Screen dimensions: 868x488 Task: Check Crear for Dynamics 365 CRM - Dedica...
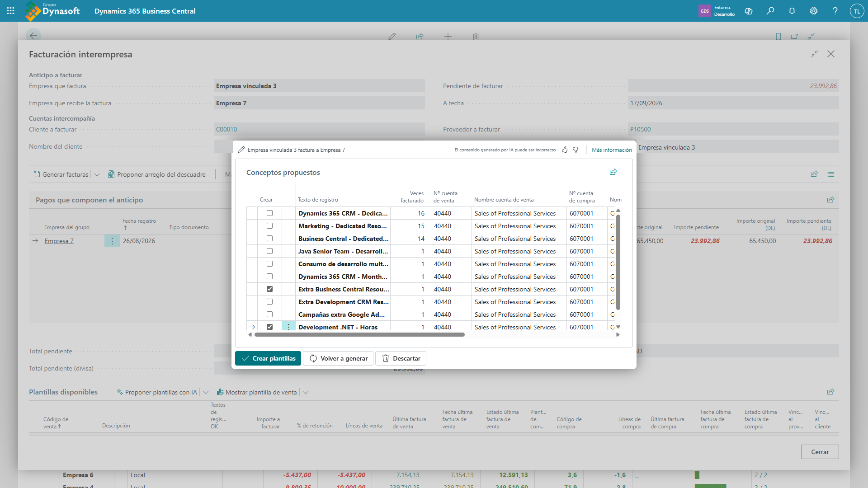270,213
